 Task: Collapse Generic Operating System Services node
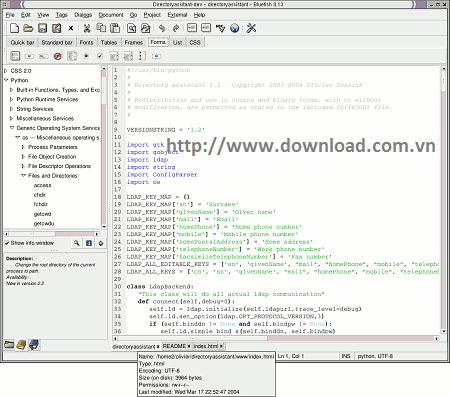point(12,128)
